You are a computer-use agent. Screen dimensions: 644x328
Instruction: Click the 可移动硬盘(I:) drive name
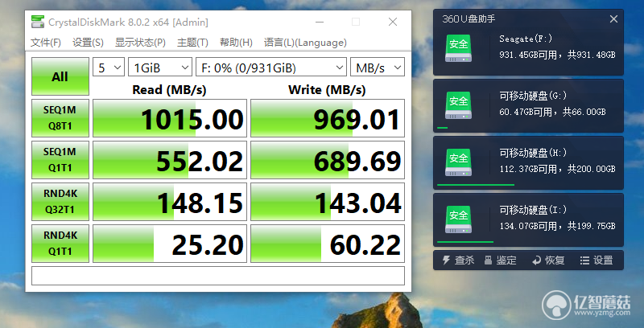click(x=533, y=211)
